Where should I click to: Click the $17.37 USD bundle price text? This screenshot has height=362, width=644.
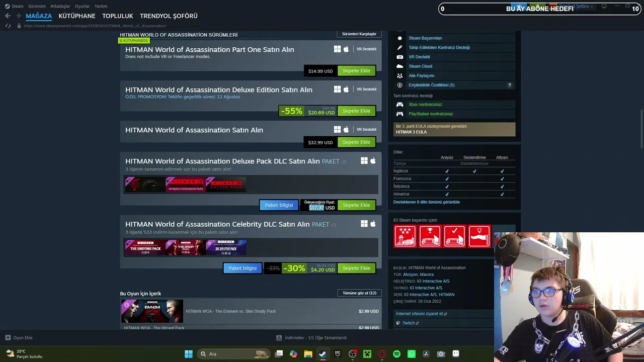[x=322, y=208]
